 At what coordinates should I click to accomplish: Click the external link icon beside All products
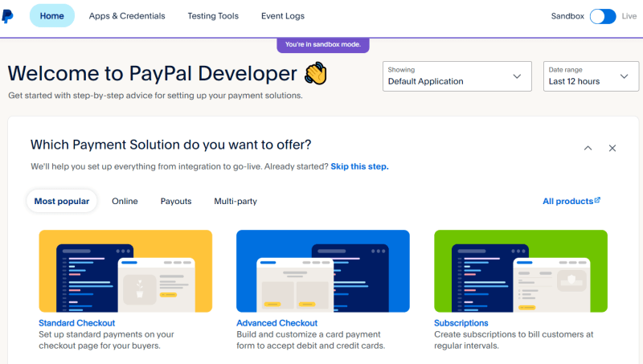(597, 200)
